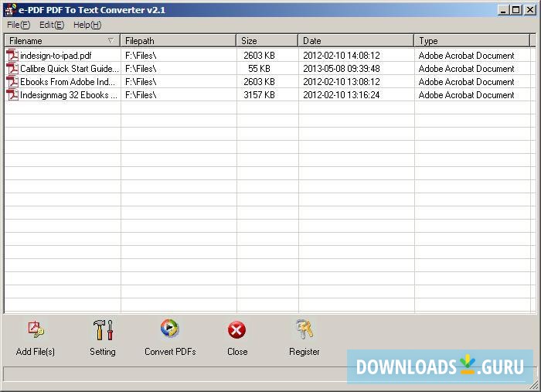
Task: Sort list by Filepath column header
Action: [179, 41]
